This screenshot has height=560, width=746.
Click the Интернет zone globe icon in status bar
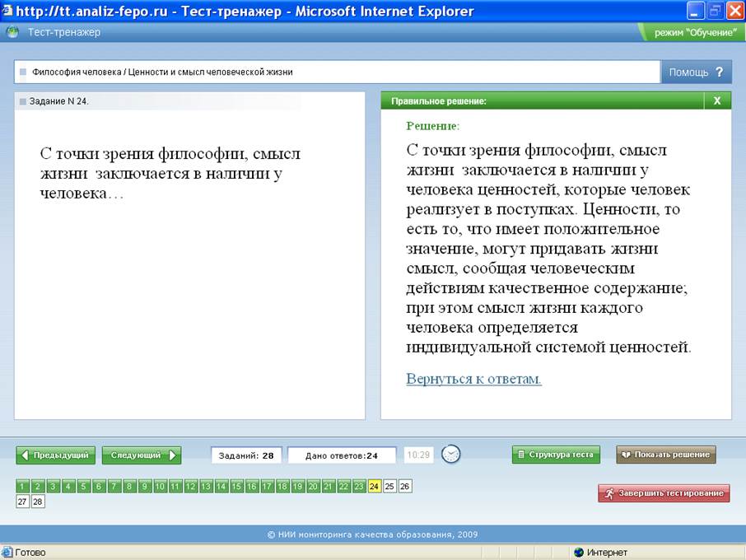pos(579,553)
